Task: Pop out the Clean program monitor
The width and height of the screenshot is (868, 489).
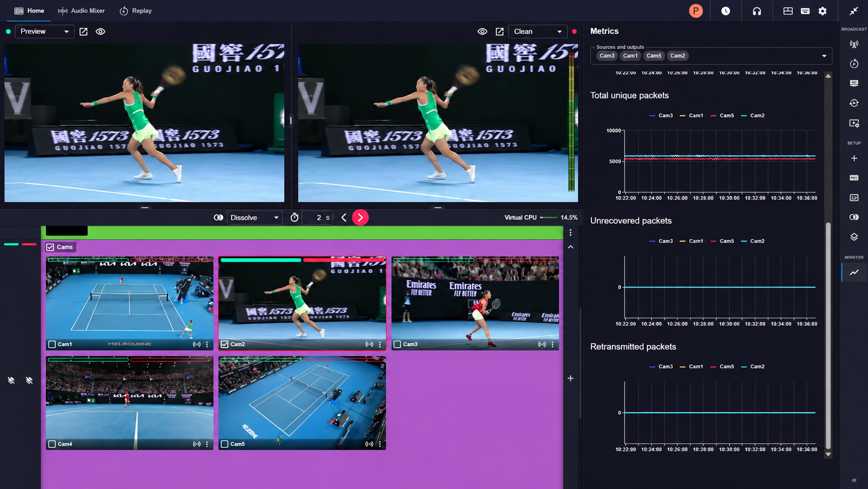Action: tap(499, 32)
